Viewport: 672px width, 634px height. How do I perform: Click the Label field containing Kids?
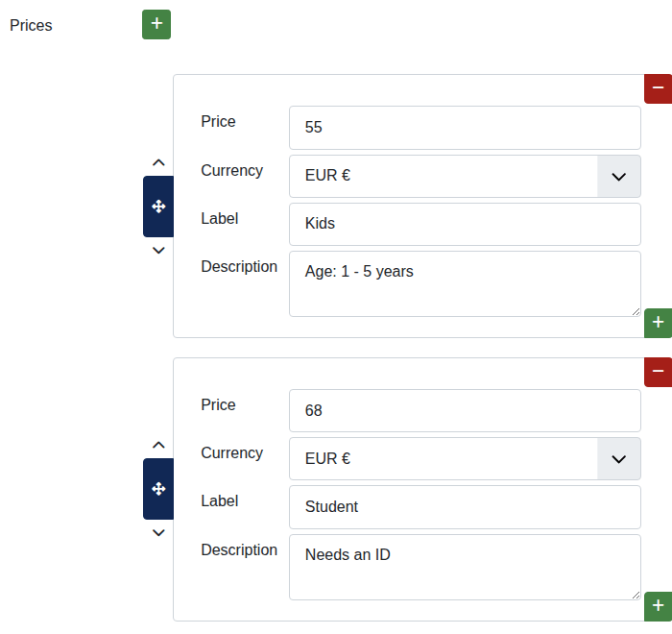pyautogui.click(x=464, y=224)
